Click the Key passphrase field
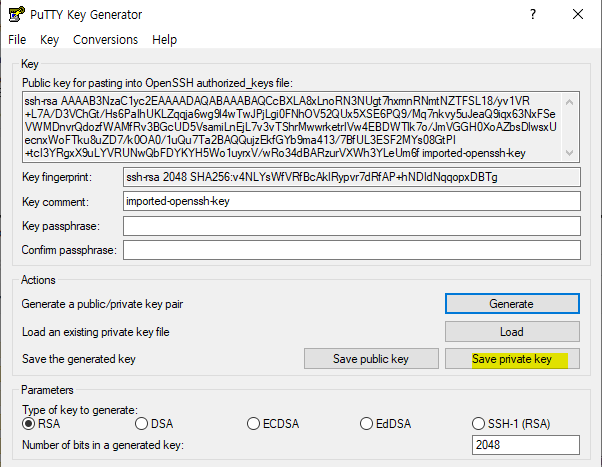 pos(352,226)
